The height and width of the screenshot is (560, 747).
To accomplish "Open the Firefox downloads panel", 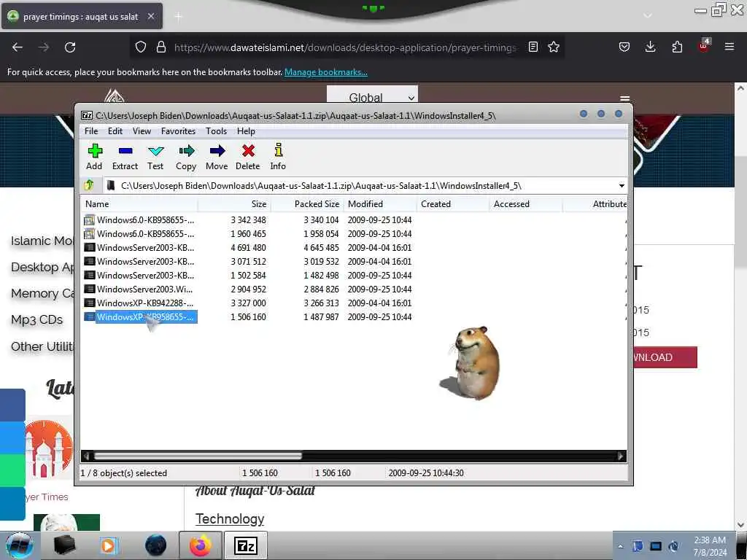I will click(x=650, y=47).
